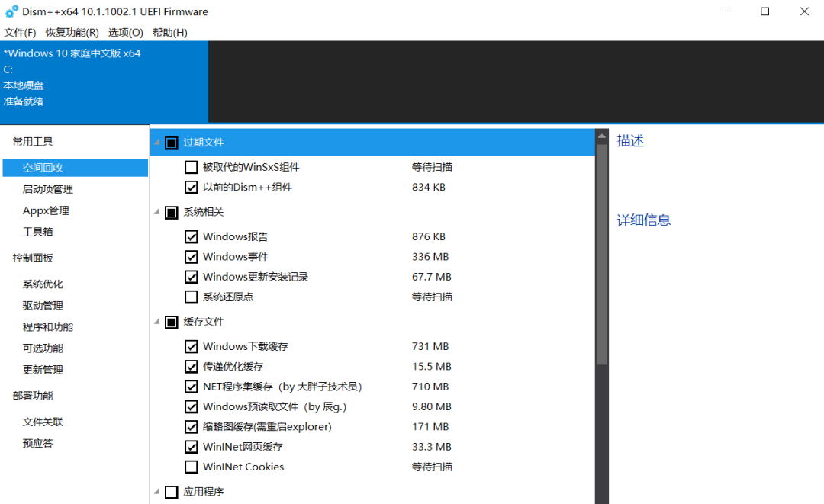Open the 恢复功能(R) menu

72,33
